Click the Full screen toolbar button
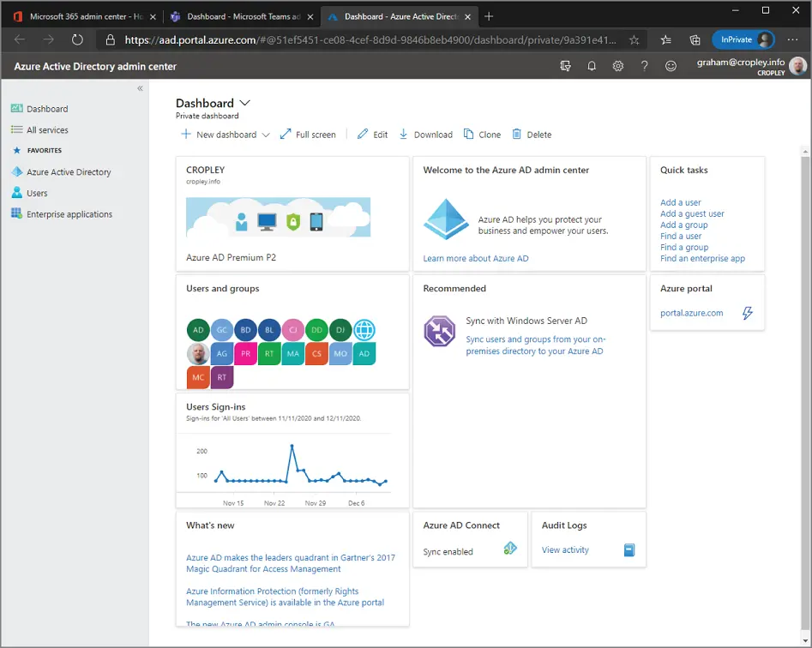 tap(308, 135)
